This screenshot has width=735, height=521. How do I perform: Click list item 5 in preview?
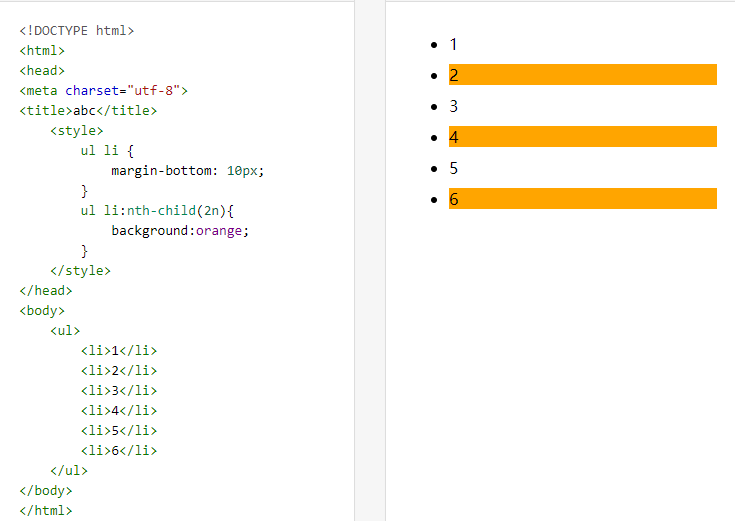tap(583, 168)
